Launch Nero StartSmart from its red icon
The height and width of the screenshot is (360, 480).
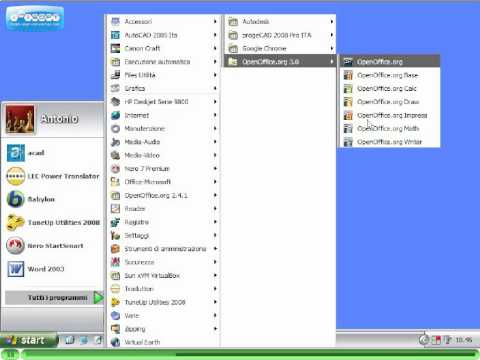click(x=16, y=246)
